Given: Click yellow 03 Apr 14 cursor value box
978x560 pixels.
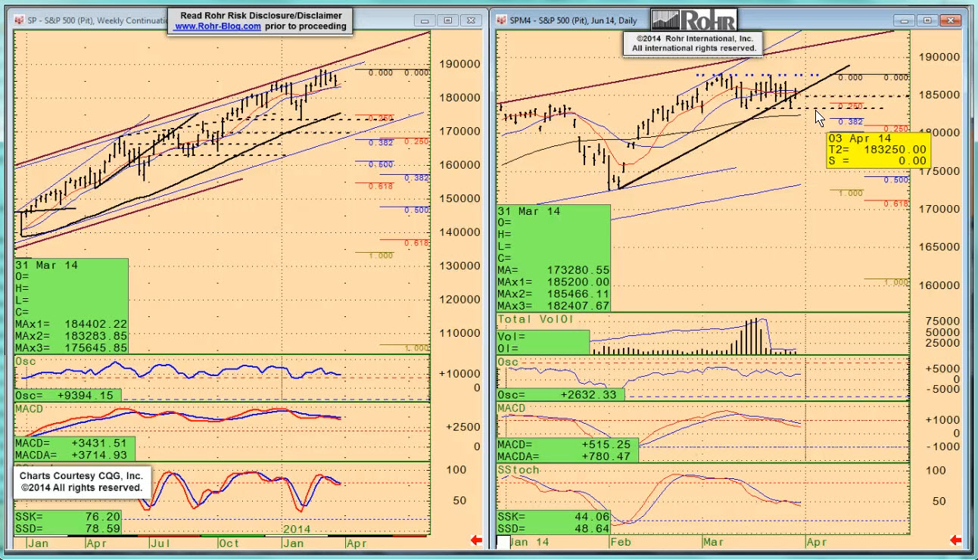Looking at the screenshot, I should [x=877, y=150].
